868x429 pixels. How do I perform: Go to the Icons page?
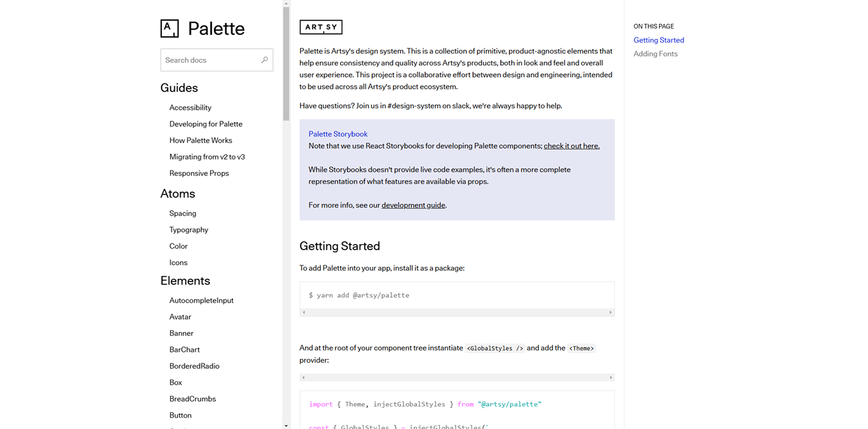coord(178,263)
